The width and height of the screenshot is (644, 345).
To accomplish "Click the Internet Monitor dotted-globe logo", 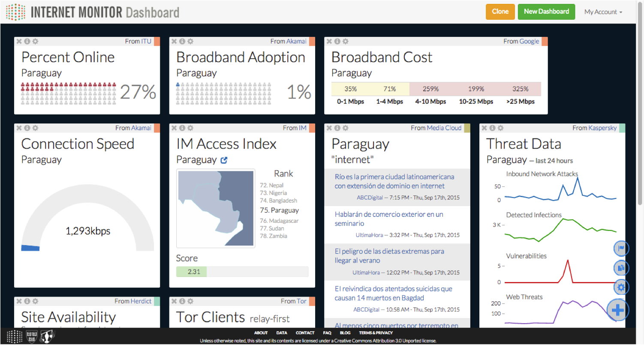I will point(16,12).
